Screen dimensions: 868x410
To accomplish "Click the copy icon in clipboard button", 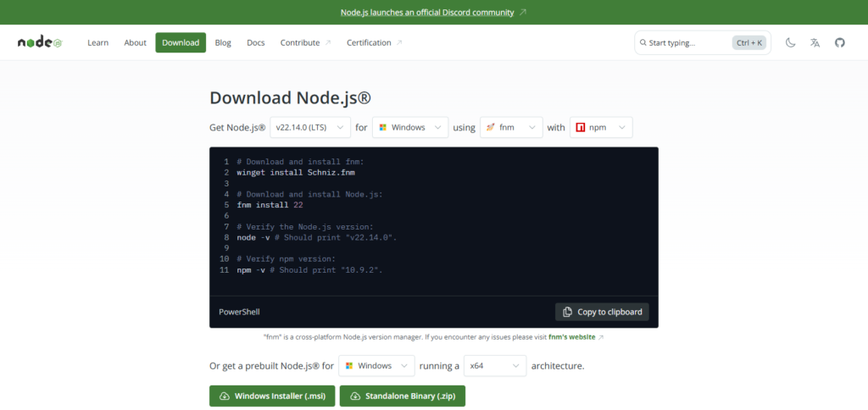I will coord(567,312).
